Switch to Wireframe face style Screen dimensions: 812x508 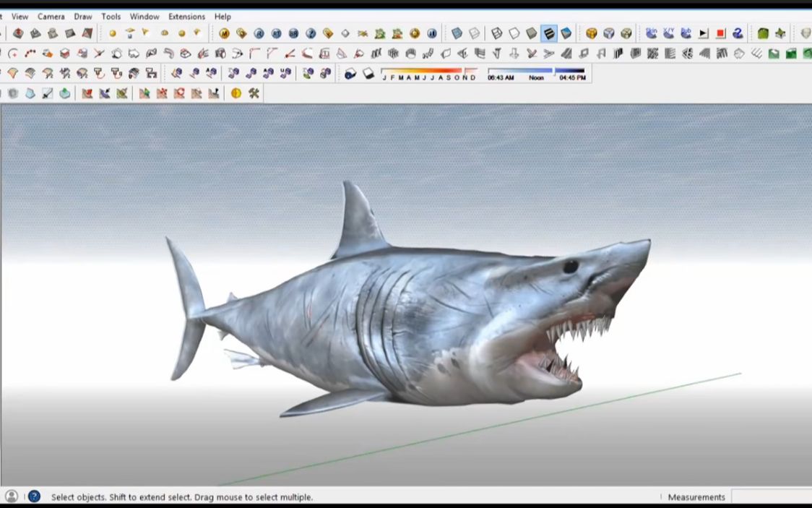tap(496, 34)
